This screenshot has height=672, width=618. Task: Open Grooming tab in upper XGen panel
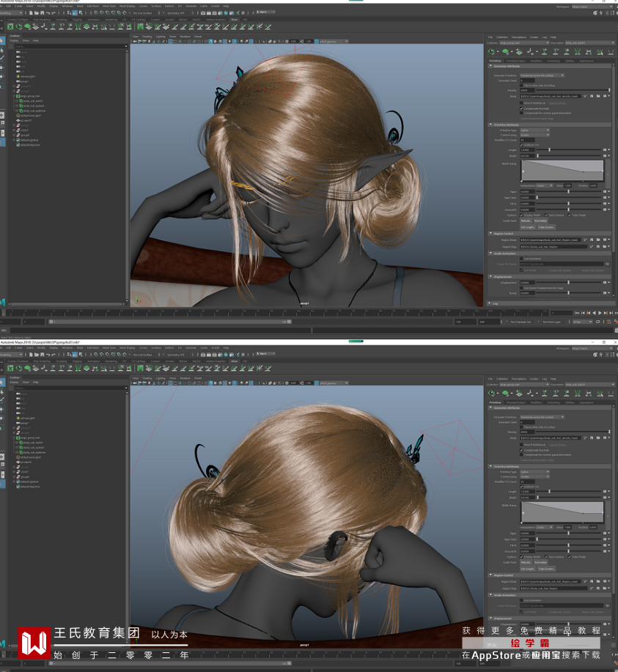(x=553, y=61)
